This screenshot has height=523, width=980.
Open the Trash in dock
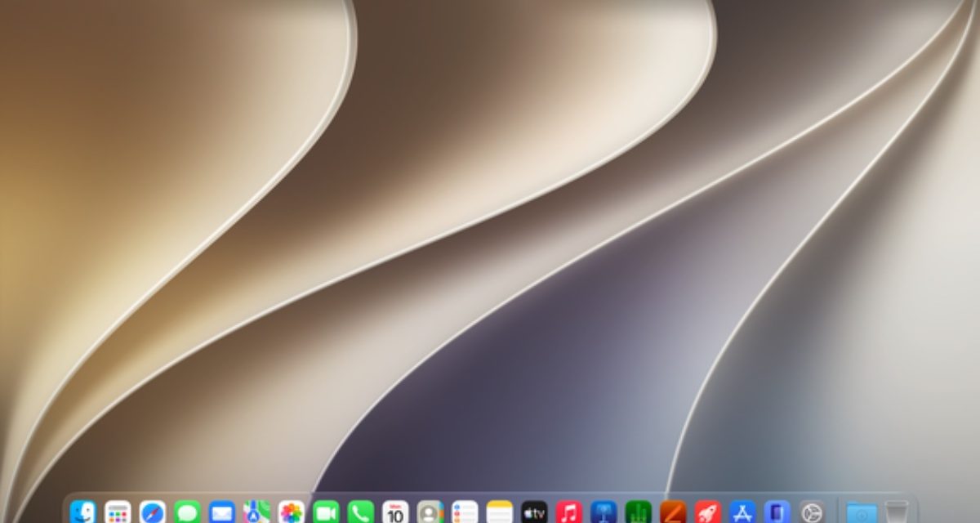(x=897, y=512)
